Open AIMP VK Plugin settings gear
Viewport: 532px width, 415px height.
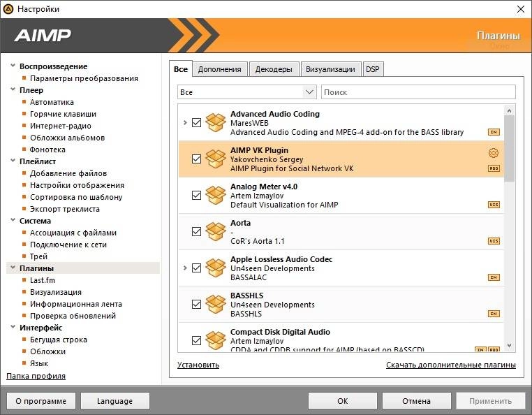tap(494, 153)
